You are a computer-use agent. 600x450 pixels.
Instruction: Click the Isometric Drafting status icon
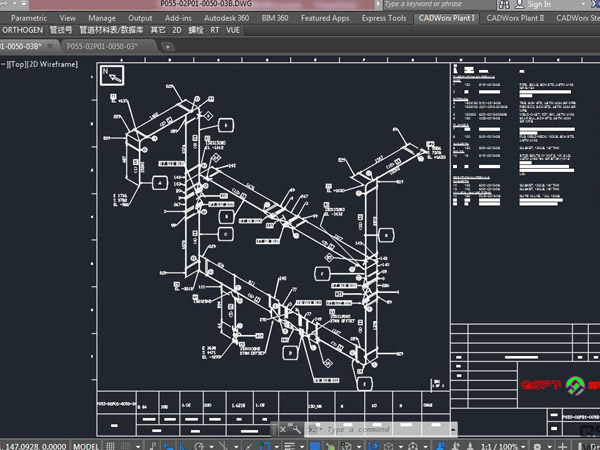click(223, 446)
